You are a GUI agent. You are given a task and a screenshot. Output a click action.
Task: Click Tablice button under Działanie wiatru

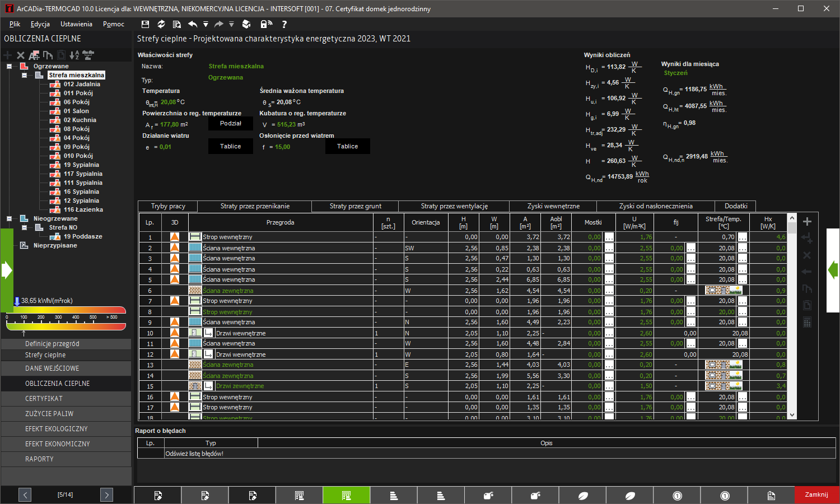click(x=231, y=146)
